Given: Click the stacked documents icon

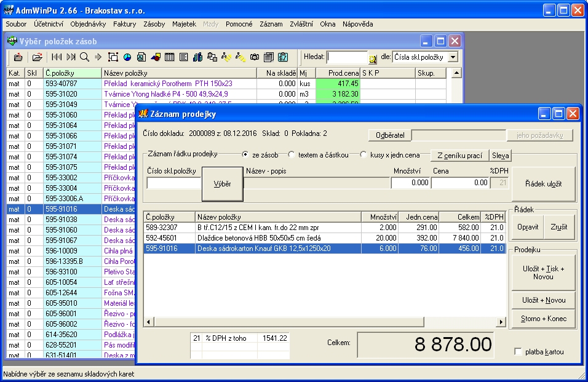Looking at the screenshot, I should [x=269, y=57].
